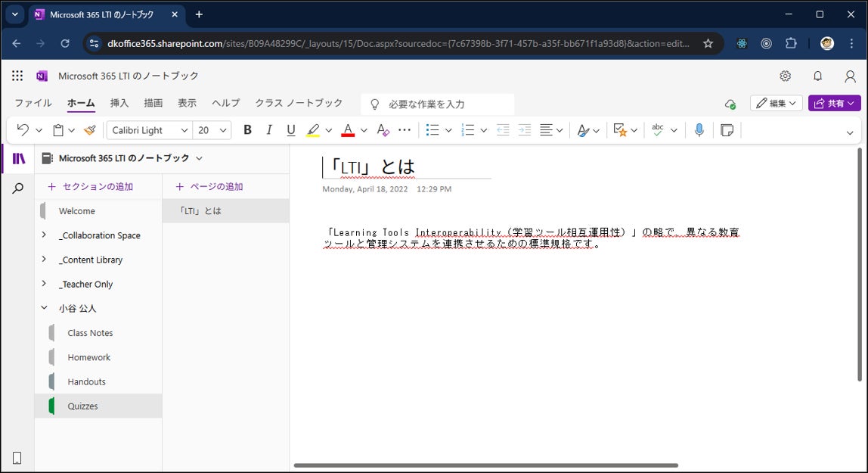Screen dimensions: 868x473
Task: Open the sticky notes feed icon
Action: [x=727, y=130]
